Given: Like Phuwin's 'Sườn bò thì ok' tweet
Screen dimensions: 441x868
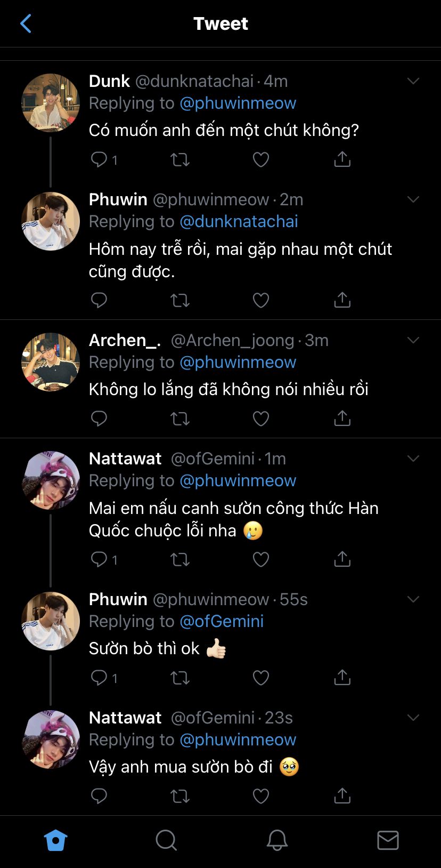Looking at the screenshot, I should click(x=260, y=678).
